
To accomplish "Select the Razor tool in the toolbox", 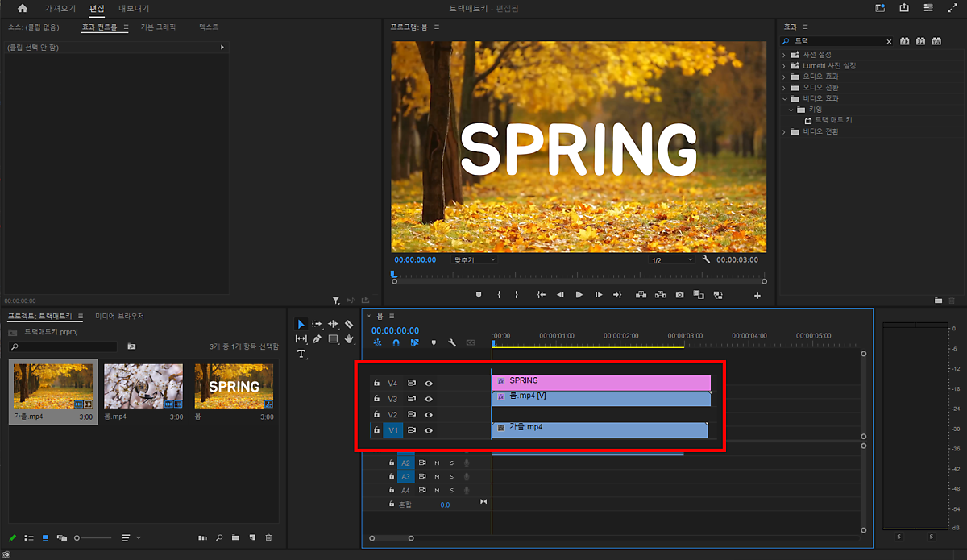I will click(x=349, y=324).
